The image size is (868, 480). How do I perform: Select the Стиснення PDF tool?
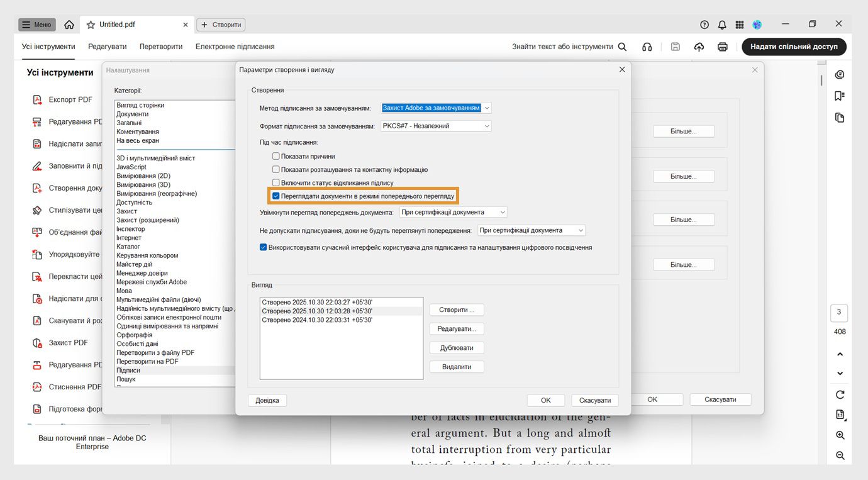click(67, 387)
